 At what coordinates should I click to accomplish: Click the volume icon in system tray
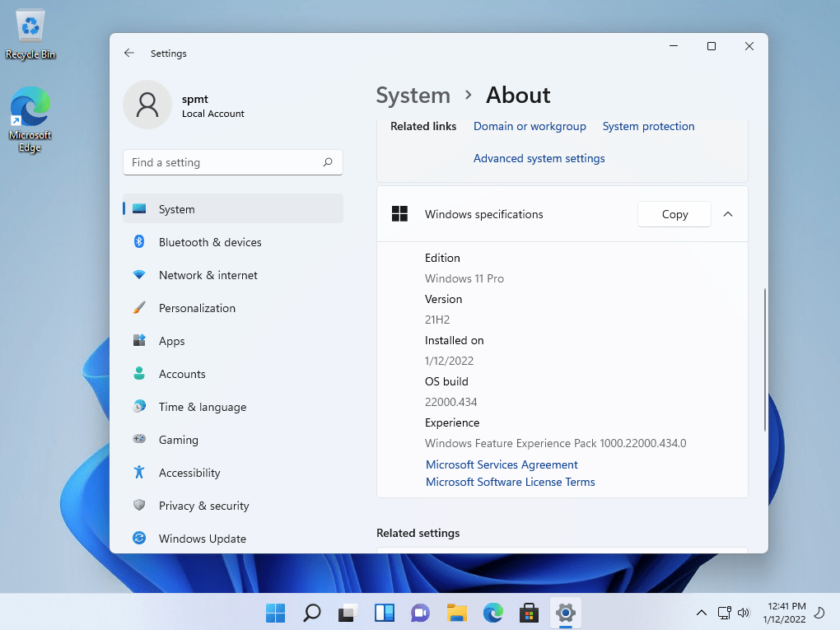point(744,613)
